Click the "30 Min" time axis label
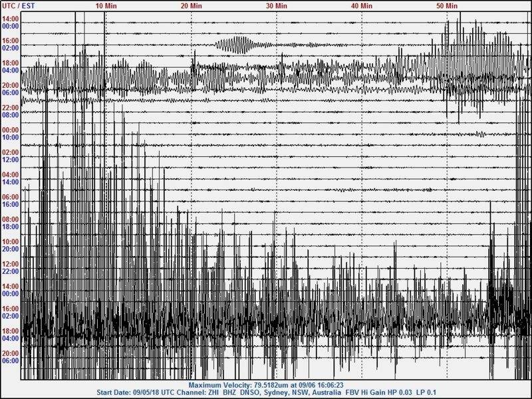Image resolution: width=532 pixels, height=399 pixels. (x=277, y=6)
